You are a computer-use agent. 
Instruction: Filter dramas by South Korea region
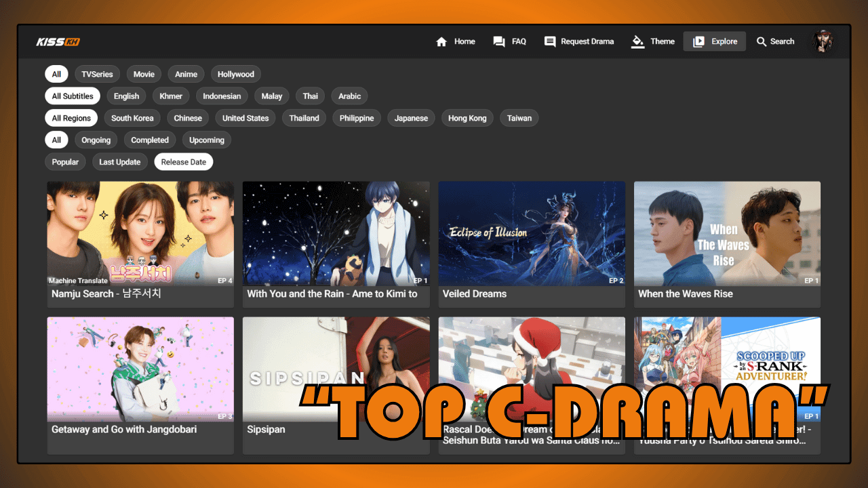click(x=132, y=118)
